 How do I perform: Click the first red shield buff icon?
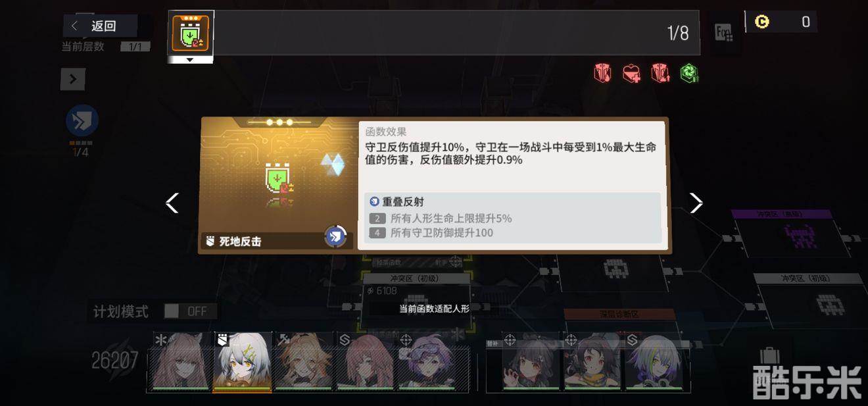(x=602, y=73)
